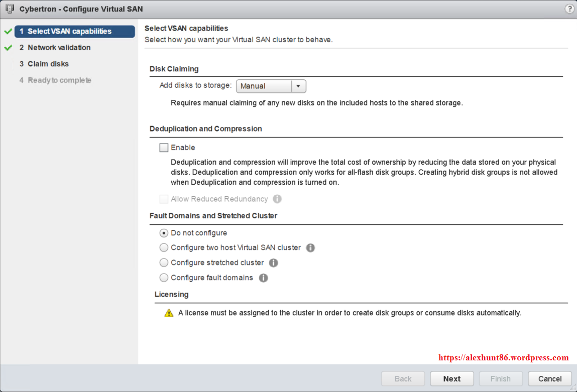Image resolution: width=577 pixels, height=392 pixels.
Task: Enable Deduplication and Compression
Action: click(x=163, y=147)
